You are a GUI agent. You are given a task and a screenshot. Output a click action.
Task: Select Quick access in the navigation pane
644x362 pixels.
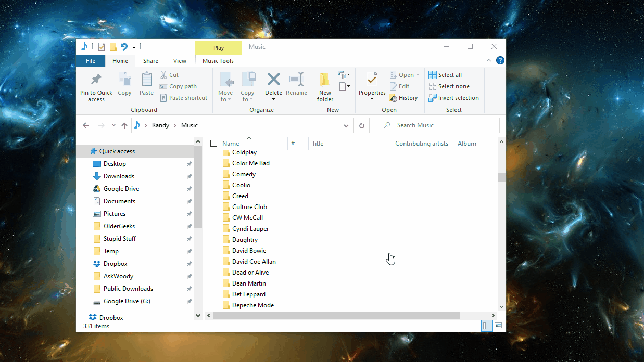(x=135, y=151)
